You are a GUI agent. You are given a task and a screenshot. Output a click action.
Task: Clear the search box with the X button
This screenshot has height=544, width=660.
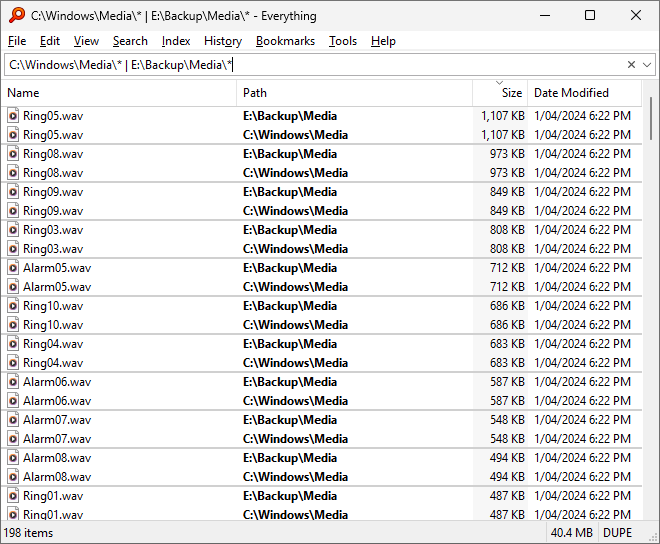(631, 65)
